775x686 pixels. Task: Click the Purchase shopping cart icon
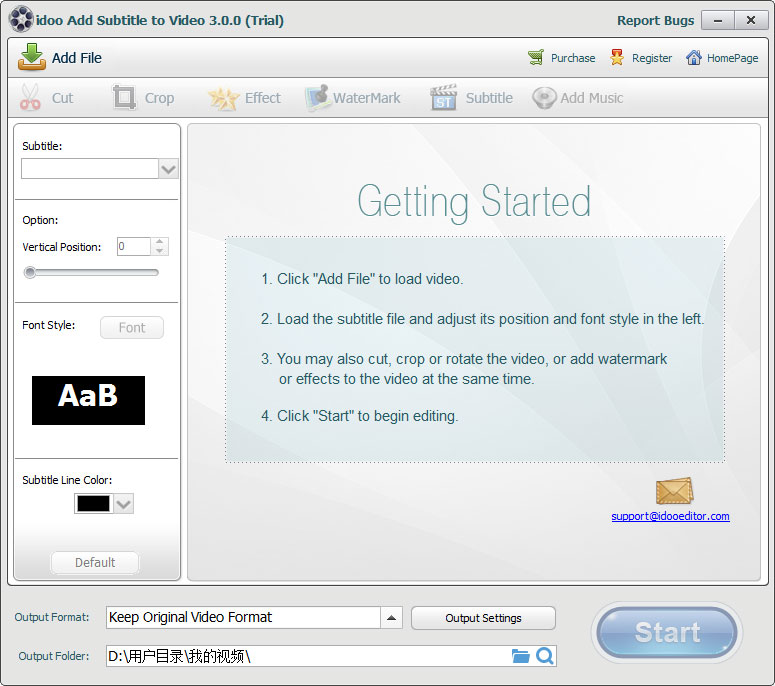(536, 57)
